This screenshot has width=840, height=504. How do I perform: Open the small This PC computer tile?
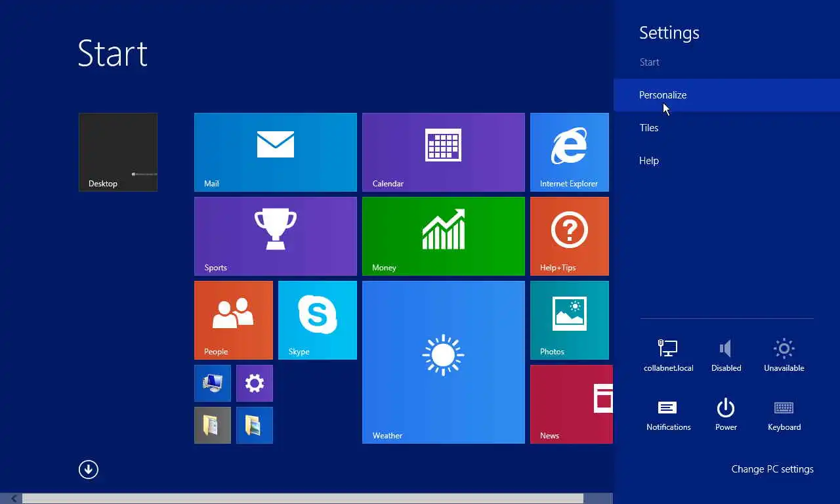(213, 383)
